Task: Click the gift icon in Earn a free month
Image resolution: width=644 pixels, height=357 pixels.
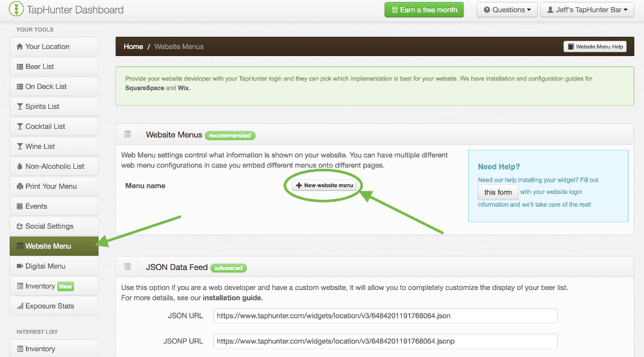Action: pyautogui.click(x=395, y=10)
